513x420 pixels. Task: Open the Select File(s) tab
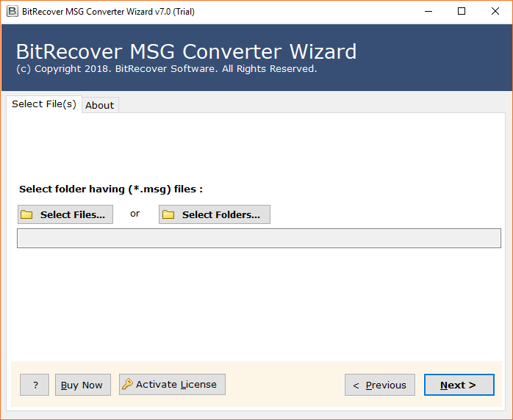coord(43,104)
